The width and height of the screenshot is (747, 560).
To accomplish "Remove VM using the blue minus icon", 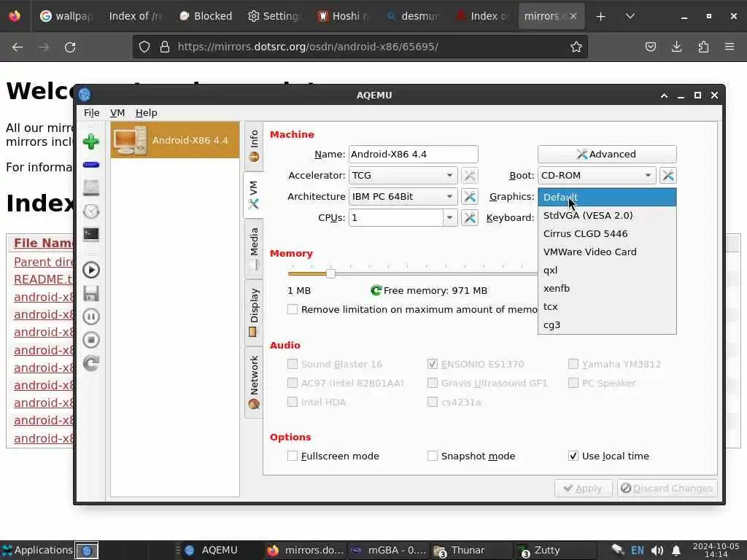I will tap(91, 165).
